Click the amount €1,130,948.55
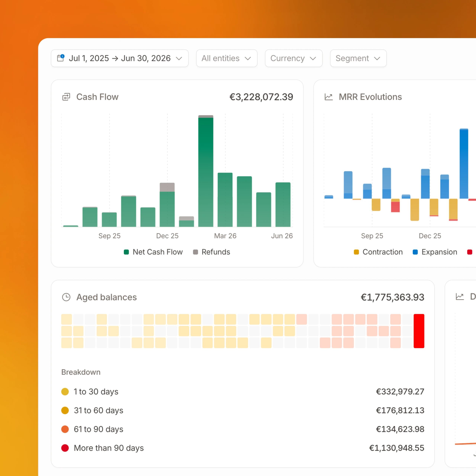The width and height of the screenshot is (476, 476). tap(396, 448)
